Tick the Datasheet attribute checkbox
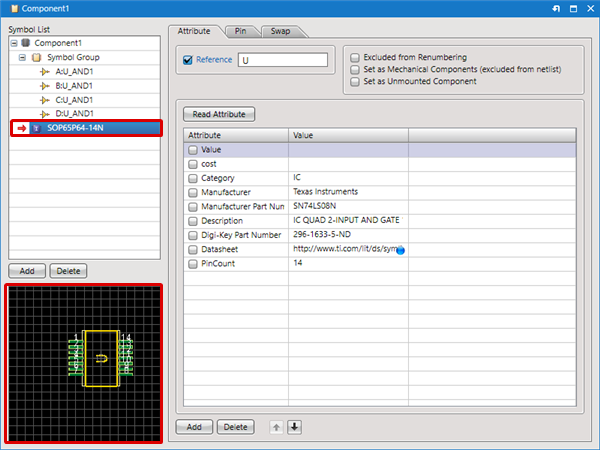Viewport: 600px width, 450px height. [x=193, y=249]
